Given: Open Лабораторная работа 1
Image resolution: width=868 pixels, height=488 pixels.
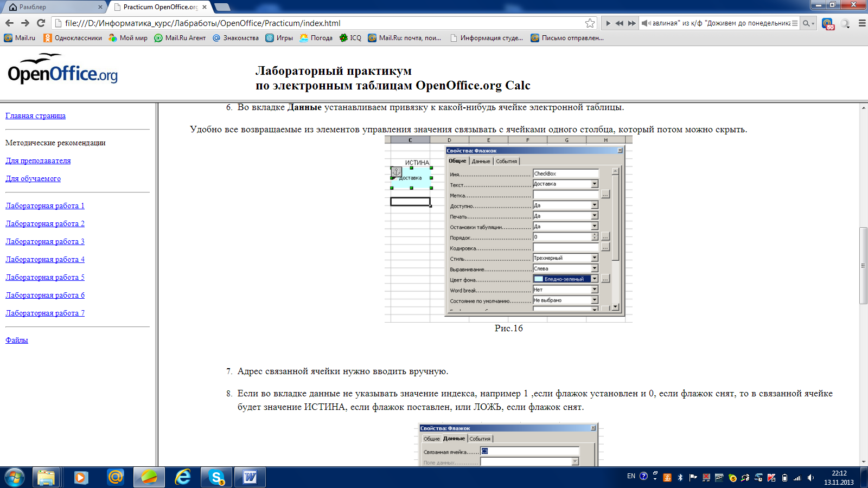Looking at the screenshot, I should pos(45,206).
